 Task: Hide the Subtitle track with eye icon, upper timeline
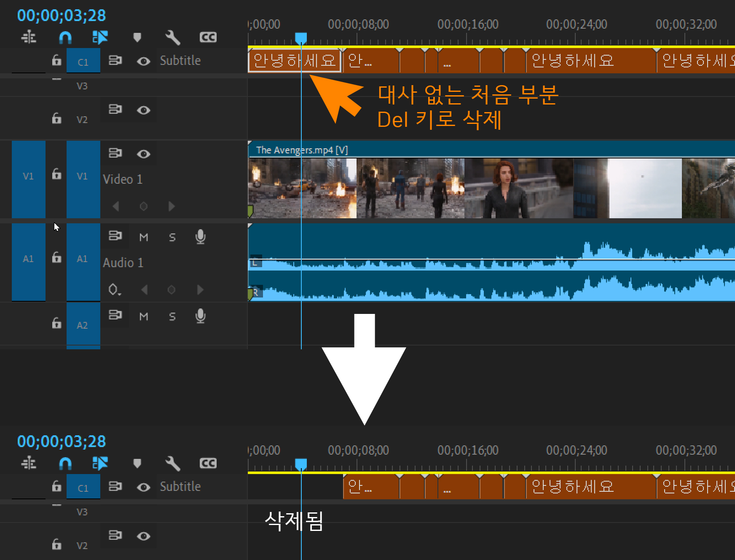(x=143, y=61)
